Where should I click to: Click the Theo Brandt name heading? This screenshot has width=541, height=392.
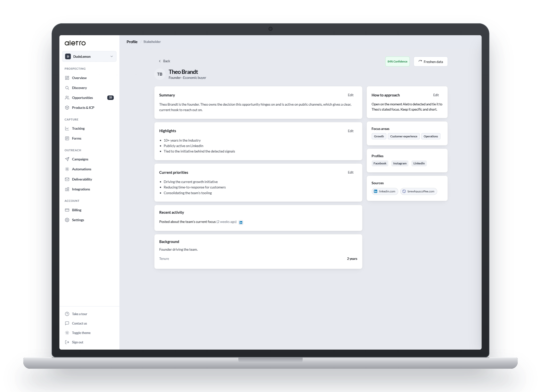point(183,72)
